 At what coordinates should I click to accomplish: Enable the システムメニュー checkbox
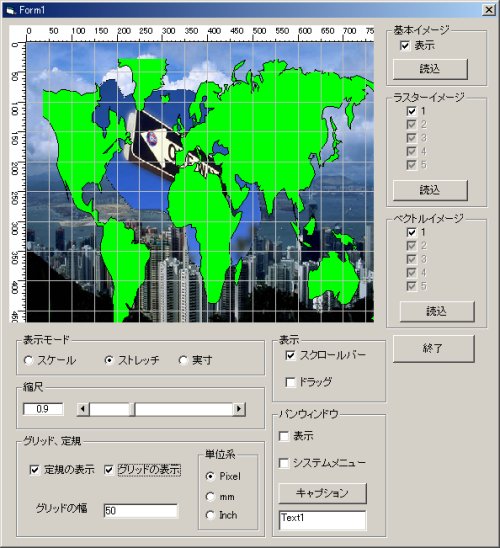(x=284, y=463)
